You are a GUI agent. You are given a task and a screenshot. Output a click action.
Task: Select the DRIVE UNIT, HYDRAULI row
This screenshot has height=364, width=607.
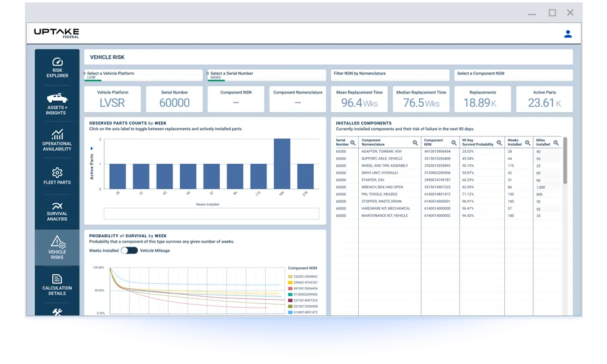[448, 173]
